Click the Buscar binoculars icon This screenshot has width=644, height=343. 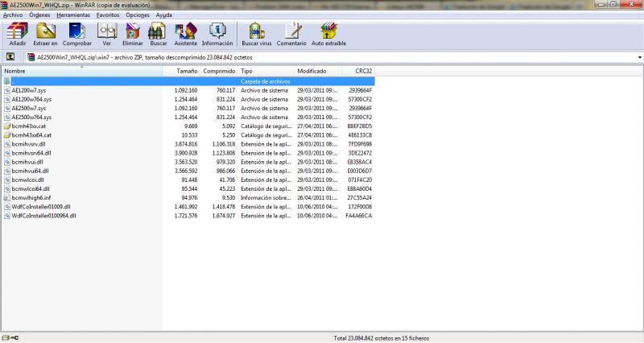158,31
